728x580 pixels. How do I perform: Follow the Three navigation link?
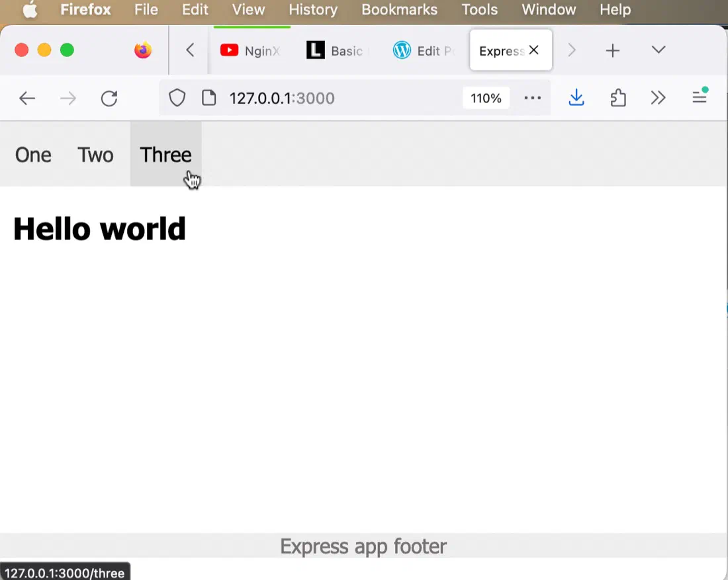(x=165, y=155)
